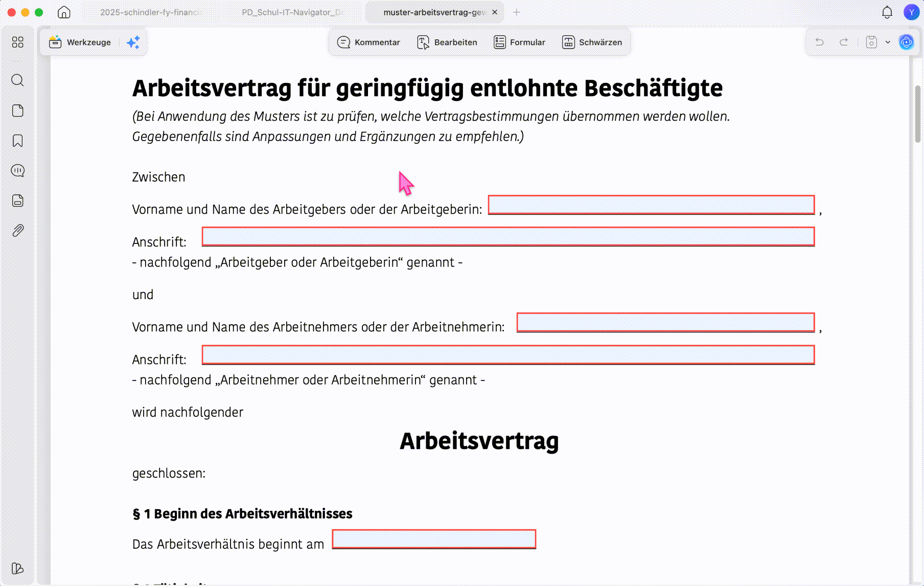Switch to Schwärzen mode

(x=592, y=42)
